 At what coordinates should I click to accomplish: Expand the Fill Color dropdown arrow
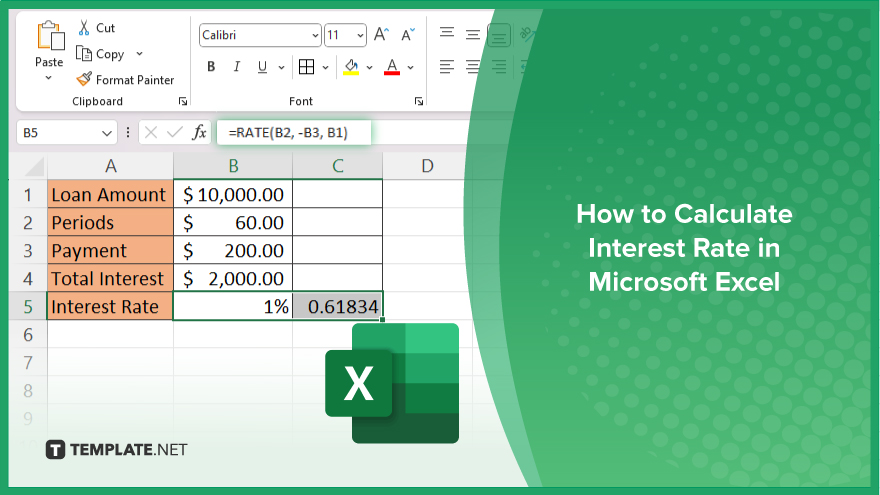[369, 67]
